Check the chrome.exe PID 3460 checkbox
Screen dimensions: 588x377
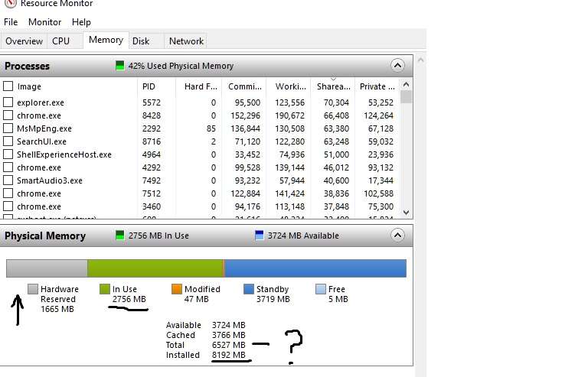point(8,206)
